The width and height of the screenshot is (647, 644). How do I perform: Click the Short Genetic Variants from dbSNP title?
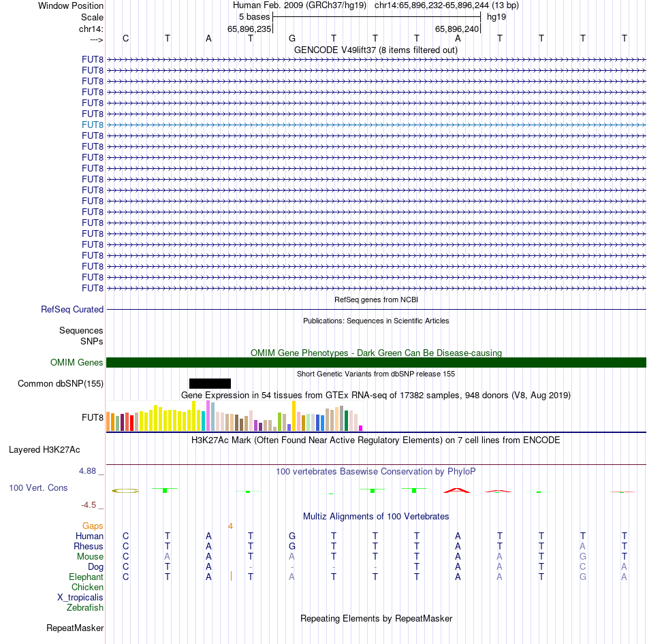[376, 374]
